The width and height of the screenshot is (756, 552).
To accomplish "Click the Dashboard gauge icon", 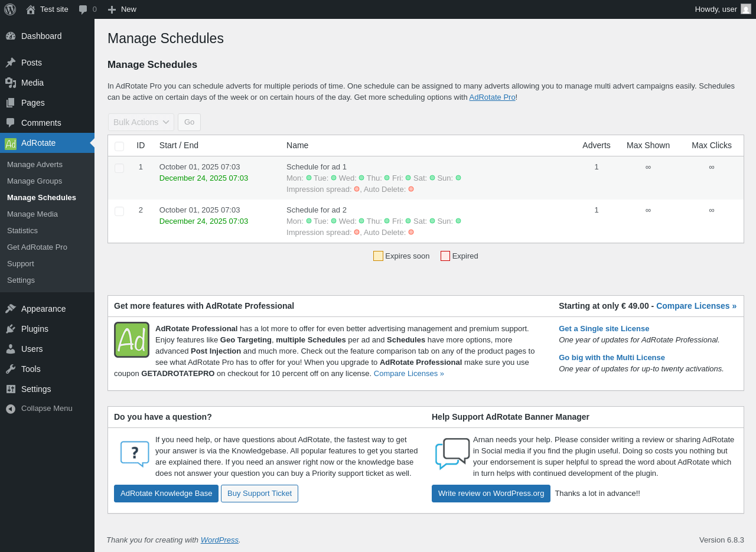I will coord(11,36).
